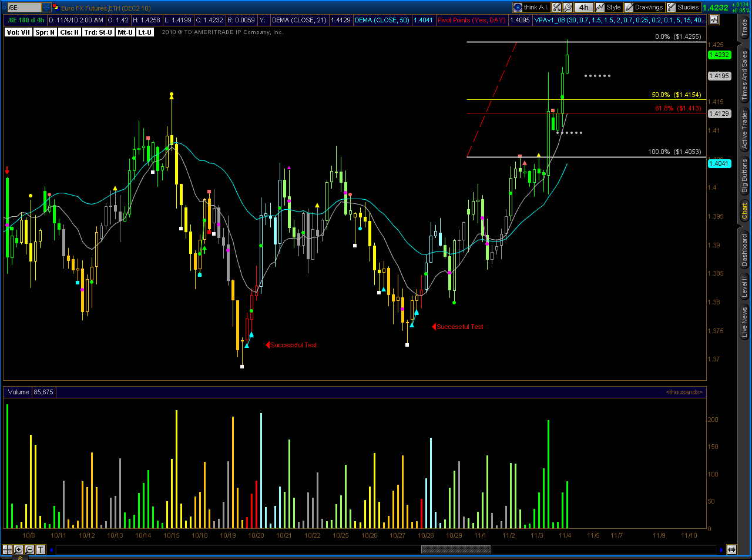
Task: Click the green 1.4232 price bubble on the axis
Action: pyautogui.click(x=719, y=55)
